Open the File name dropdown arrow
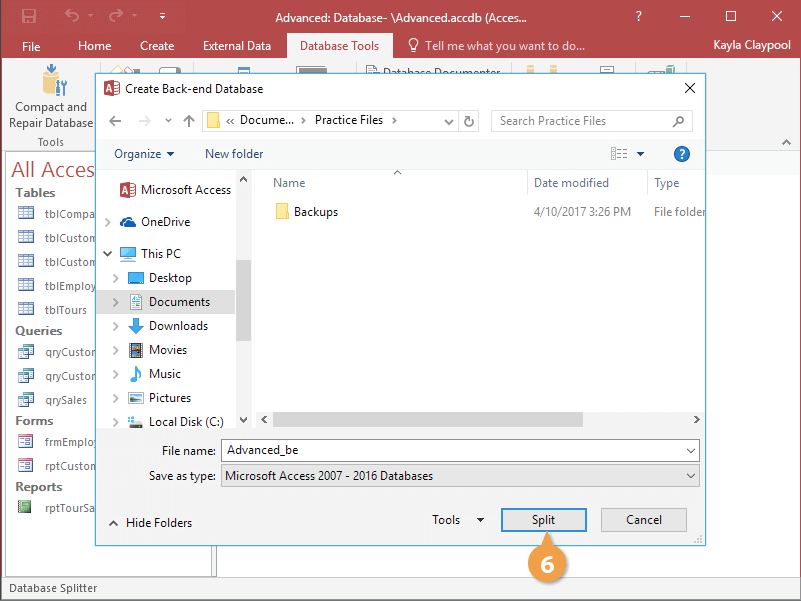 (x=691, y=451)
